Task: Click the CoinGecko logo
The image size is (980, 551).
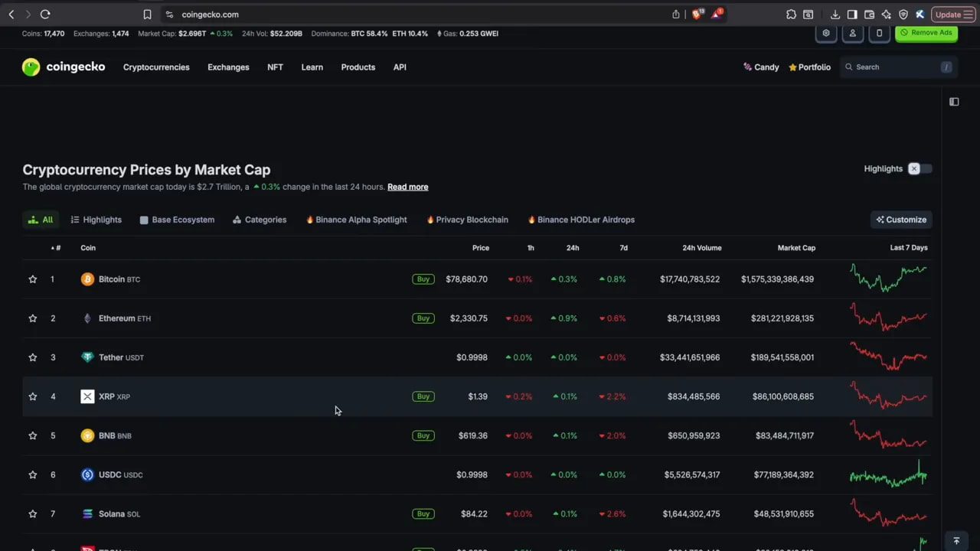Action: coord(64,67)
